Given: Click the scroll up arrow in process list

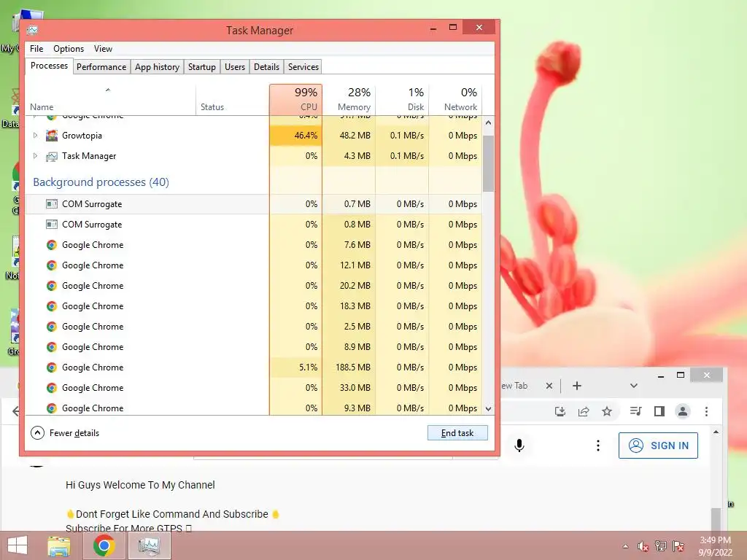Looking at the screenshot, I should point(488,122).
